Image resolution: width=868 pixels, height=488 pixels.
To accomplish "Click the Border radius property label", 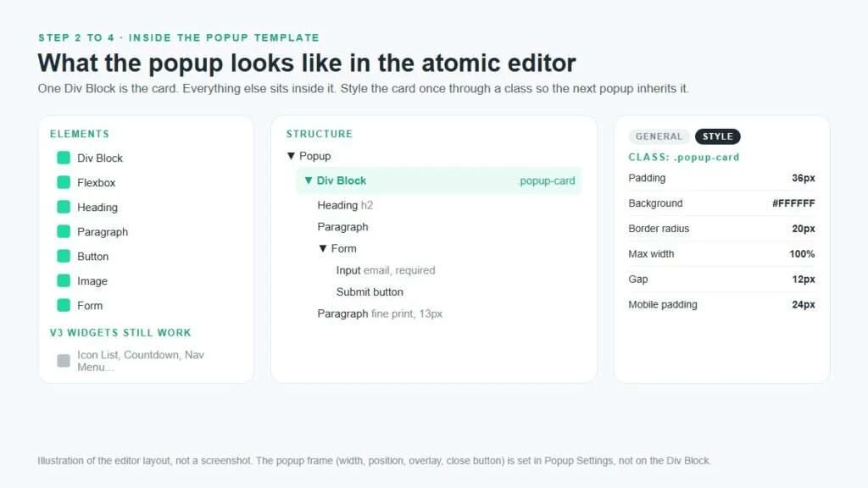I will click(659, 229).
